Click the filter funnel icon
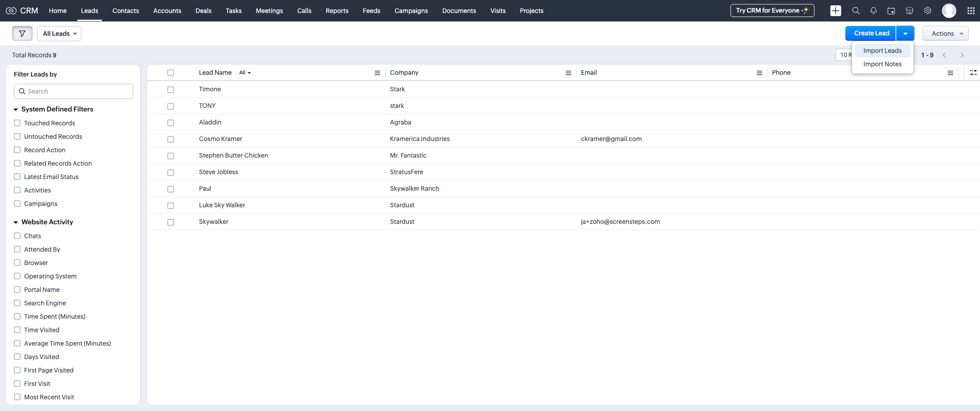The width and height of the screenshot is (980, 411). tap(22, 34)
